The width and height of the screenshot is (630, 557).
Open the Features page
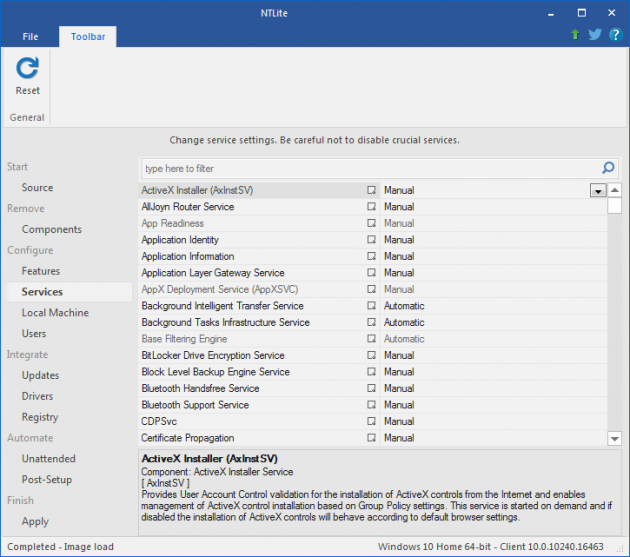coord(41,271)
